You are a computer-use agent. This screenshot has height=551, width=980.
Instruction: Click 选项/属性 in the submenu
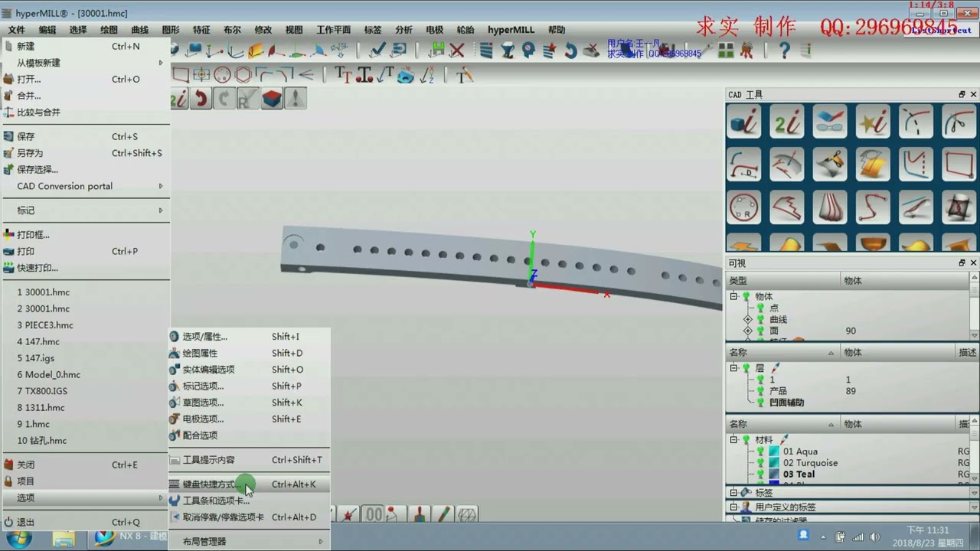point(250,337)
